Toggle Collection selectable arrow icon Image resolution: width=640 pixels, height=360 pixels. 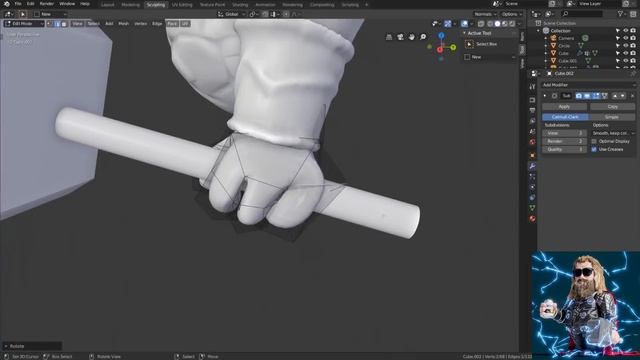(x=618, y=31)
